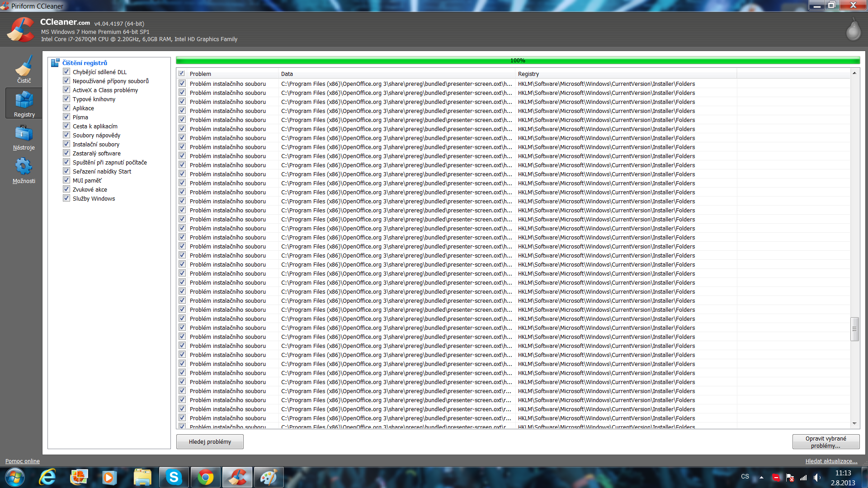Screen dimensions: 868x488
Task: Open the Registry section
Action: 24,103
